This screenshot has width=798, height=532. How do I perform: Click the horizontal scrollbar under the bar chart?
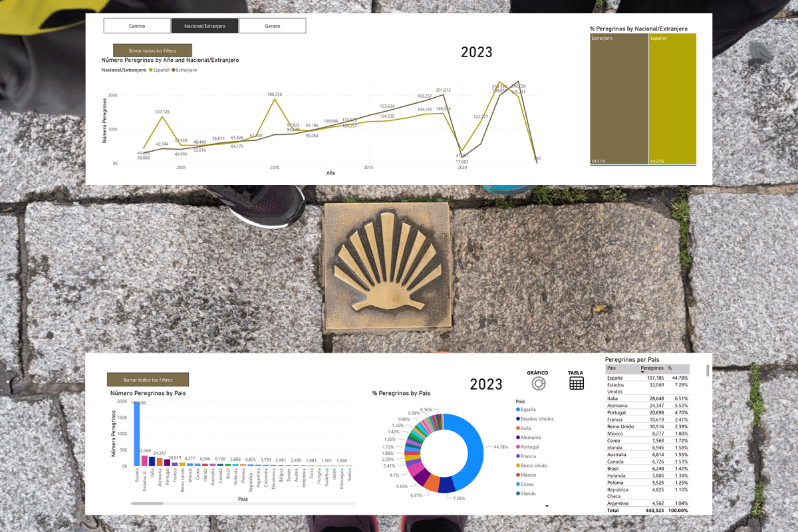point(147,503)
